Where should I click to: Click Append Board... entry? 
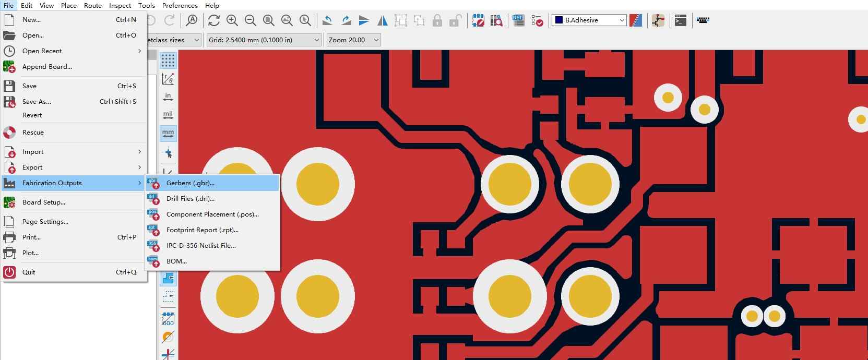click(74, 66)
